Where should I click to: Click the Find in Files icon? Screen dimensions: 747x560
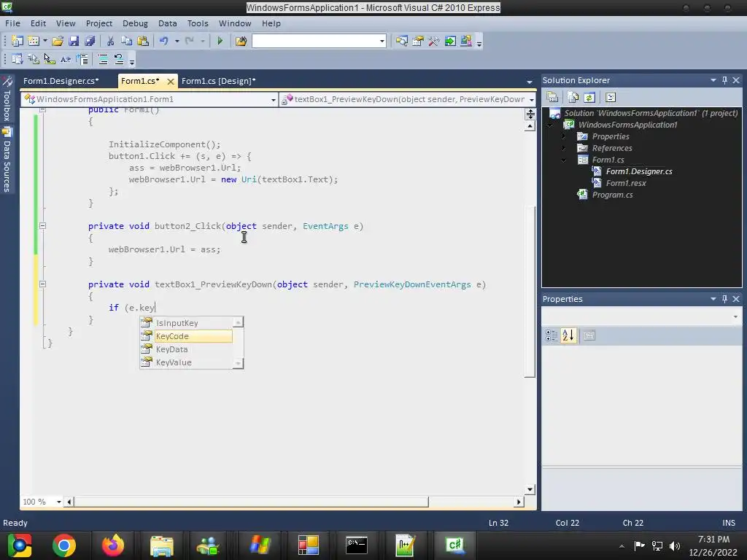point(241,42)
